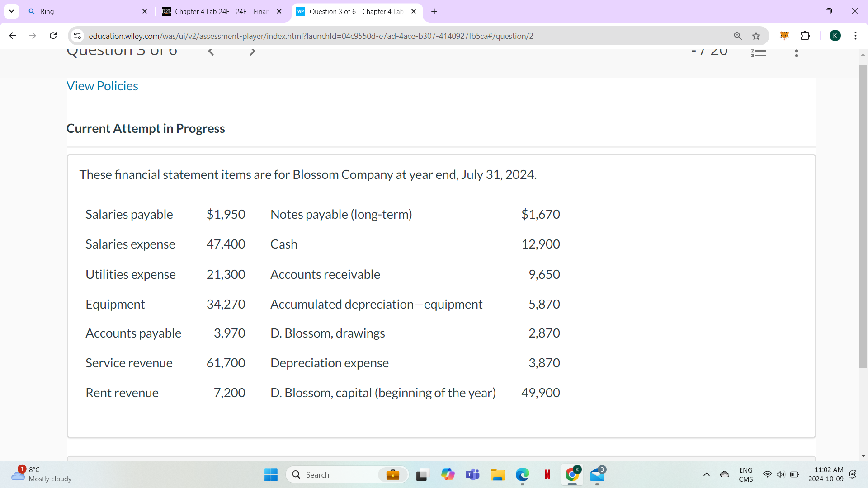Open the tab search chevron dropdown

(x=11, y=11)
